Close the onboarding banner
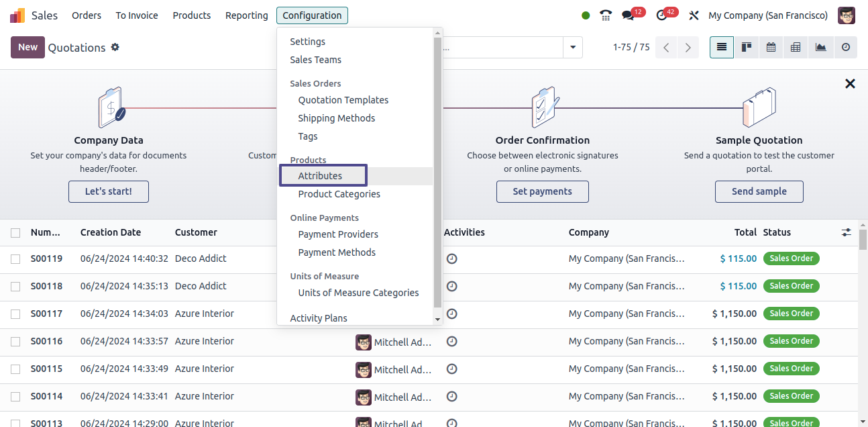The image size is (868, 427). click(x=850, y=83)
